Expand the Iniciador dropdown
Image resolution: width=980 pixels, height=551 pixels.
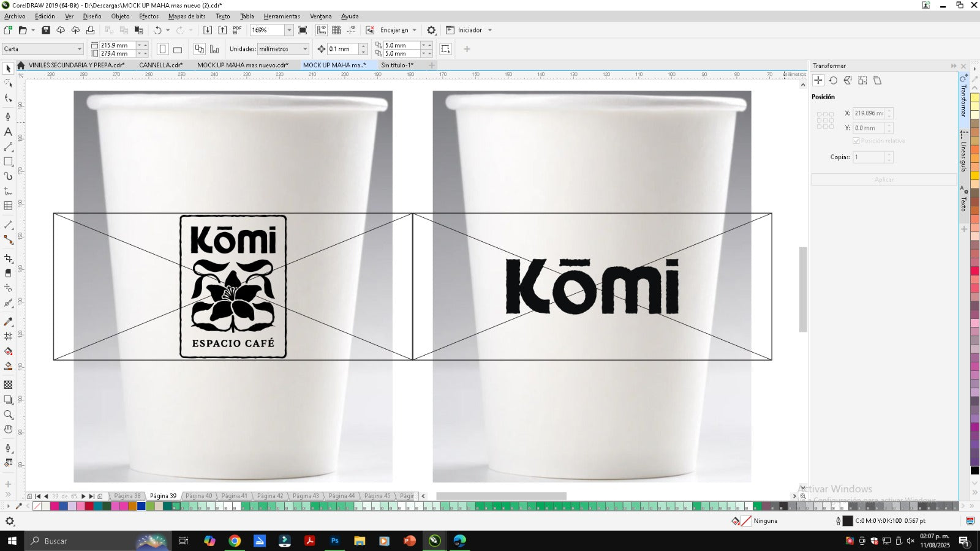(x=489, y=30)
